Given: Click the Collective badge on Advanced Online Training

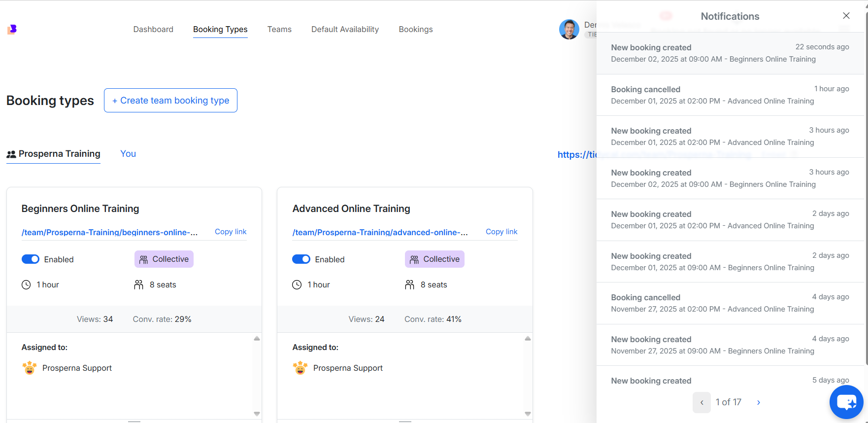Looking at the screenshot, I should pyautogui.click(x=434, y=259).
